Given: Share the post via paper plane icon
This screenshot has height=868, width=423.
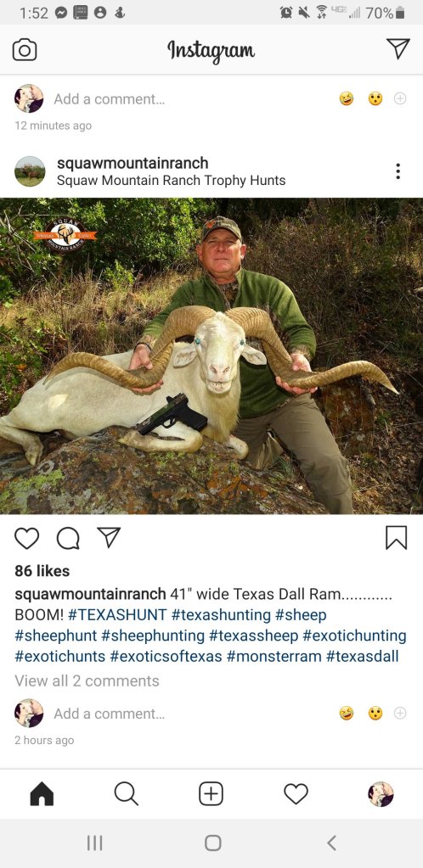Looking at the screenshot, I should pos(109,537).
